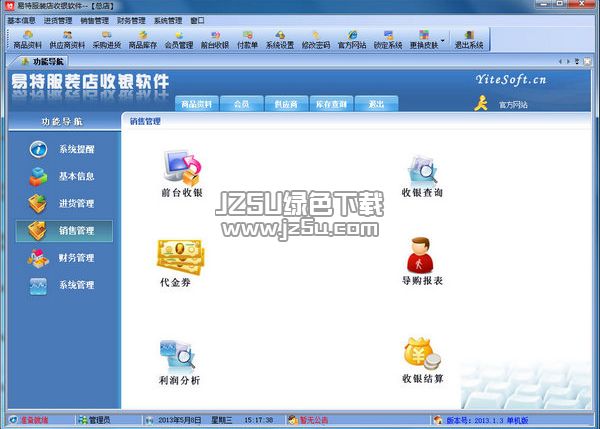Click the 功能导航 sidebar header
Viewport: 600px width, 429px height.
[x=62, y=122]
